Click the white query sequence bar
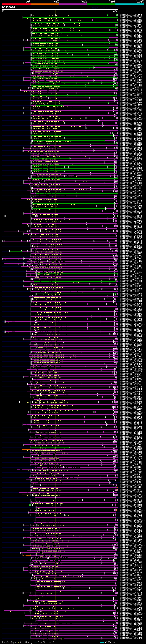Viewport: 146px width, 644px height. [x=60, y=9]
